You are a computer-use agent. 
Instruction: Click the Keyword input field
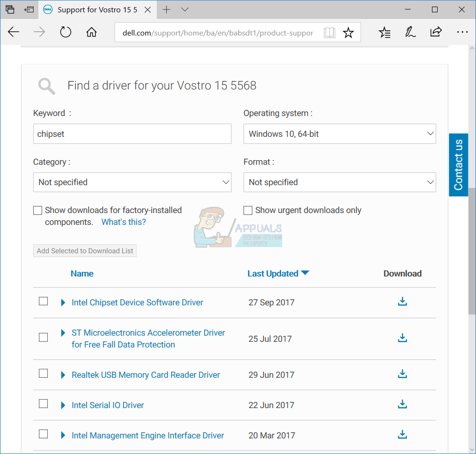[132, 134]
